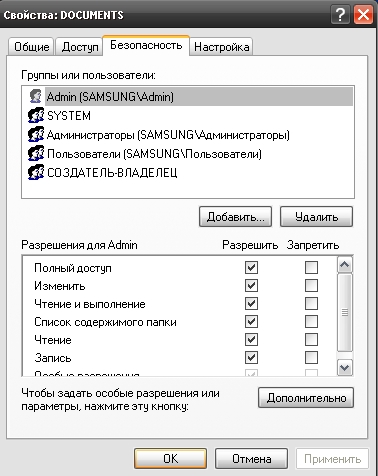This screenshot has width=378, height=476.
Task: Toggle Allow checkbox for Запись
Action: pyautogui.click(x=251, y=358)
